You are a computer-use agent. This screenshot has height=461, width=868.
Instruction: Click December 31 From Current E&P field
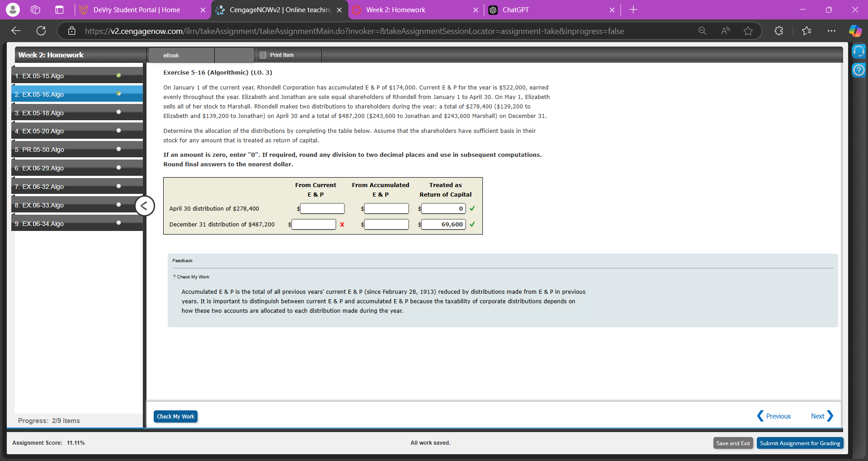pyautogui.click(x=314, y=224)
